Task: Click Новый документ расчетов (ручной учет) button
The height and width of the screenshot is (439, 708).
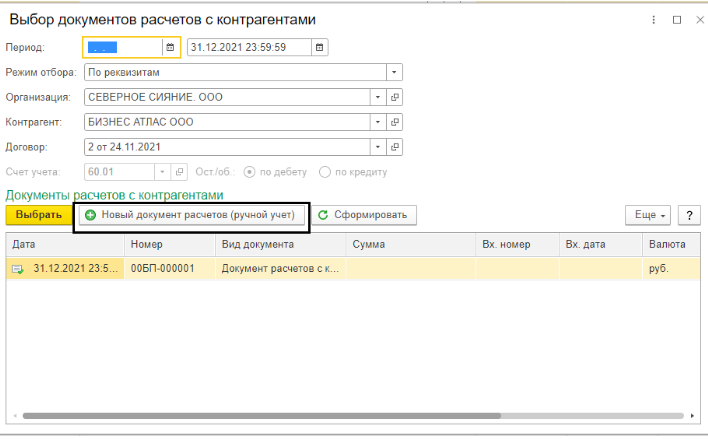Action: tap(190, 215)
